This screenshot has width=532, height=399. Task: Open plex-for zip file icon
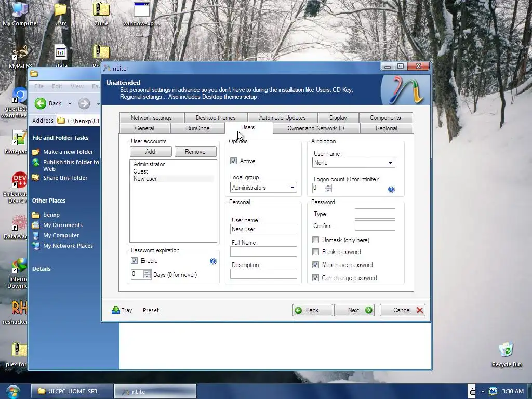pyautogui.click(x=19, y=351)
